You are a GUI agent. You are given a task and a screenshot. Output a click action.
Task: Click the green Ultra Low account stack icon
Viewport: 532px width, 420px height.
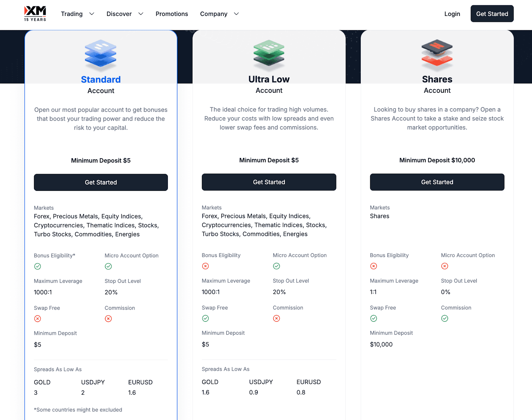tap(269, 55)
